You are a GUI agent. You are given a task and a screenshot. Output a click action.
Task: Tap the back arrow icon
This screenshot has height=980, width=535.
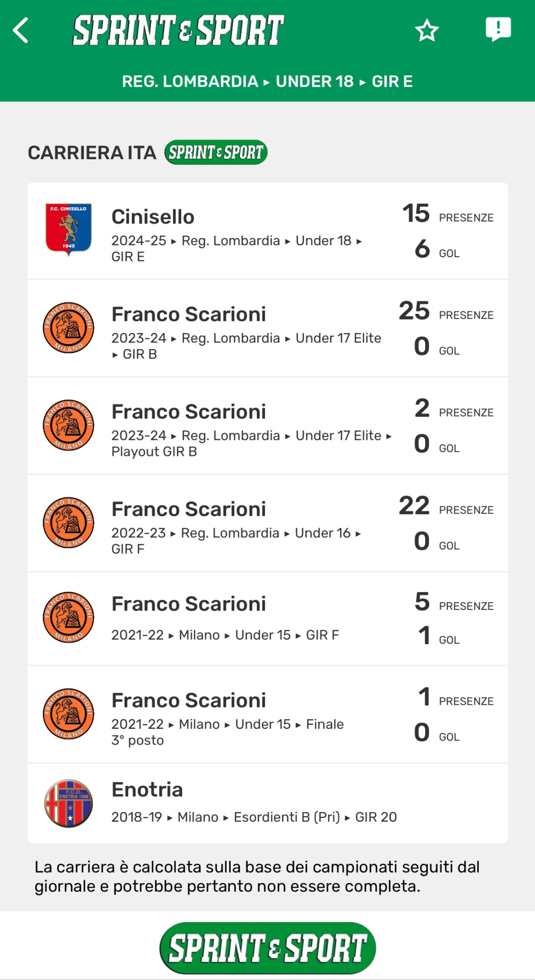21,30
